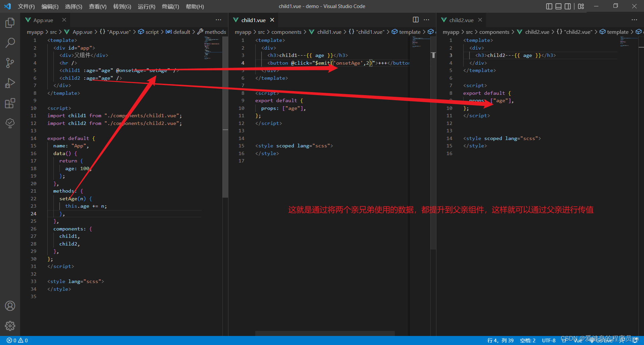Click '<h3>child2---{{ age }}</h3>' line
644x345 pixels.
[516, 55]
